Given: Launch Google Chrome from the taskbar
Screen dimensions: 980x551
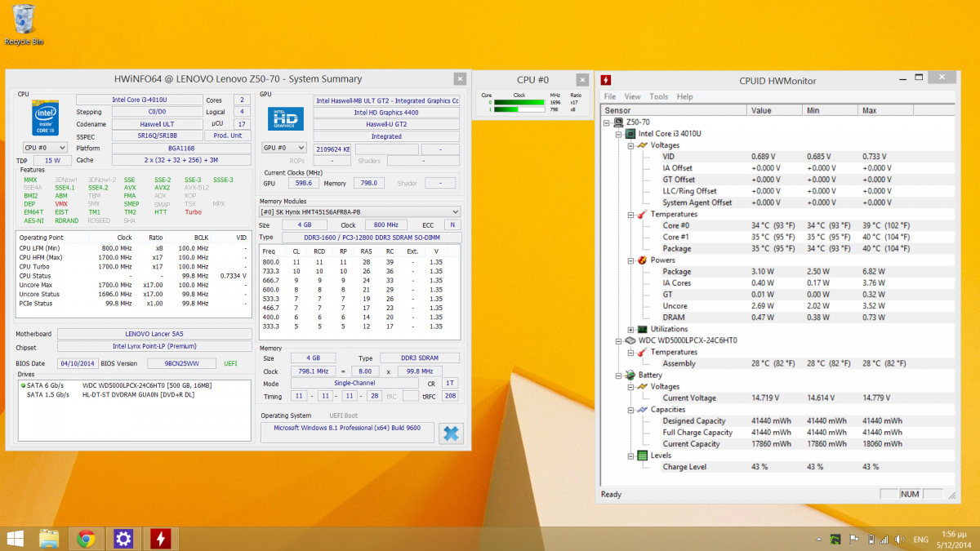Looking at the screenshot, I should [86, 539].
